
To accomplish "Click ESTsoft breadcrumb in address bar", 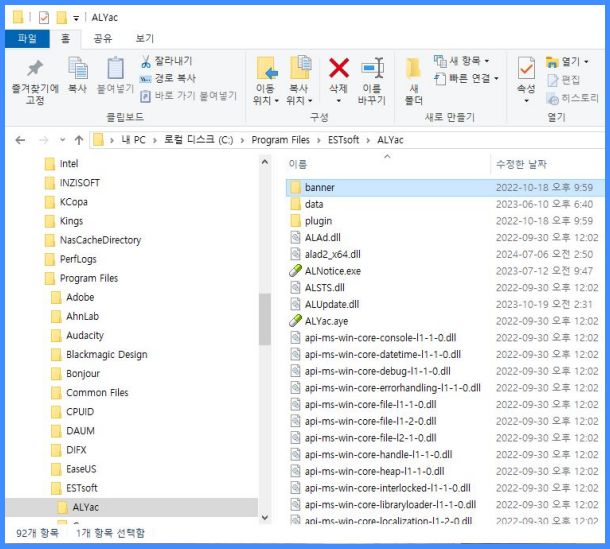I will pyautogui.click(x=343, y=140).
